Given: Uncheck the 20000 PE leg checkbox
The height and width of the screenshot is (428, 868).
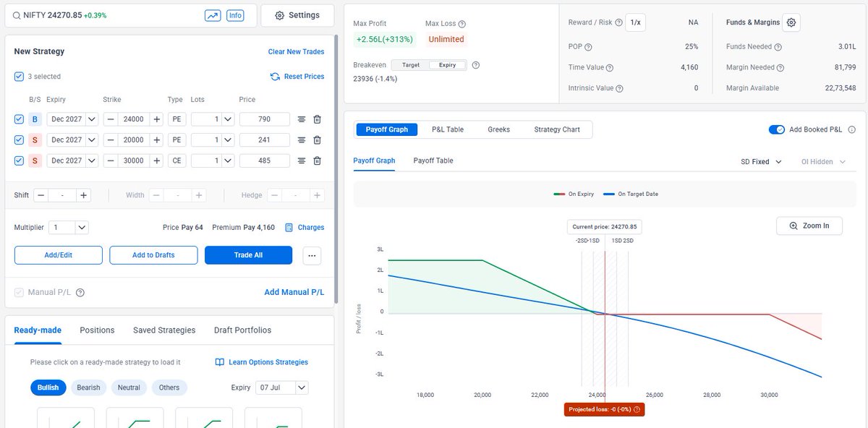Looking at the screenshot, I should pos(19,140).
